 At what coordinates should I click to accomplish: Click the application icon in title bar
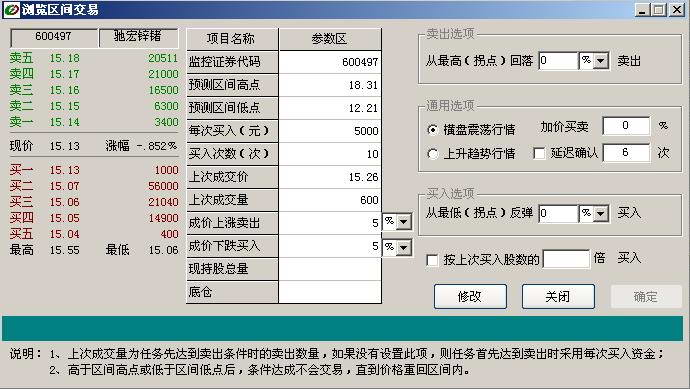click(x=11, y=10)
